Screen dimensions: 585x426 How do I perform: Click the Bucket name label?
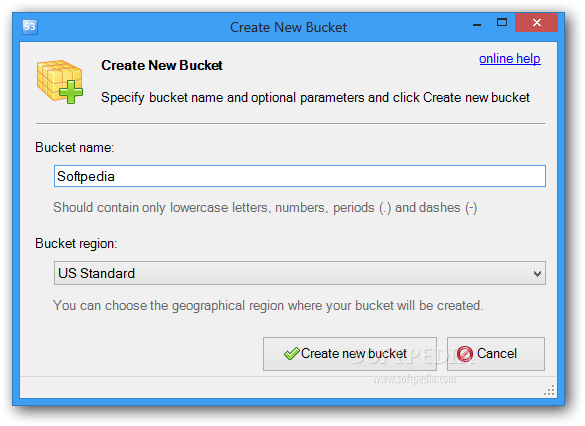click(75, 148)
